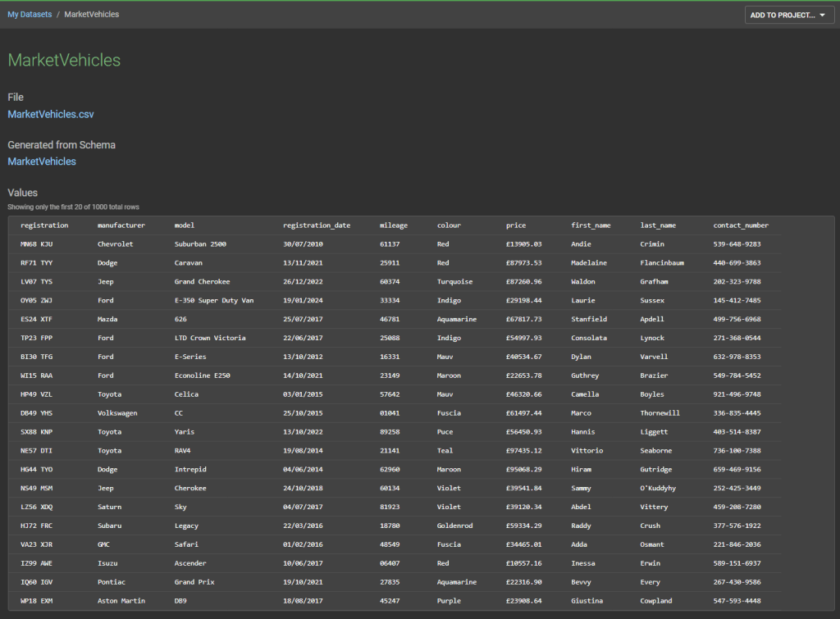
Task: Select the registration_date column header
Action: (x=317, y=225)
